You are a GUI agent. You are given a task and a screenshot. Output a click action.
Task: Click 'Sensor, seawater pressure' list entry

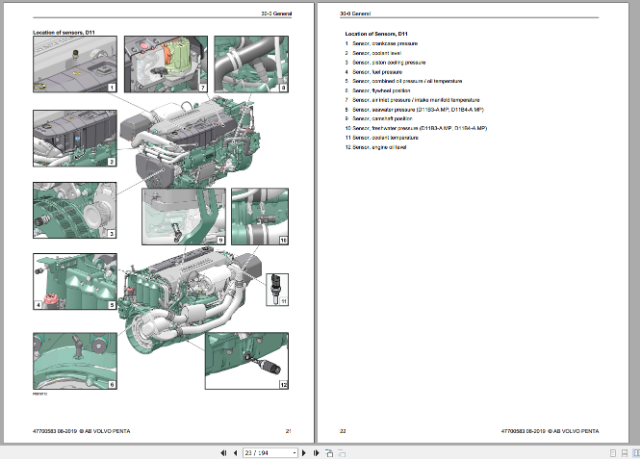pos(418,109)
